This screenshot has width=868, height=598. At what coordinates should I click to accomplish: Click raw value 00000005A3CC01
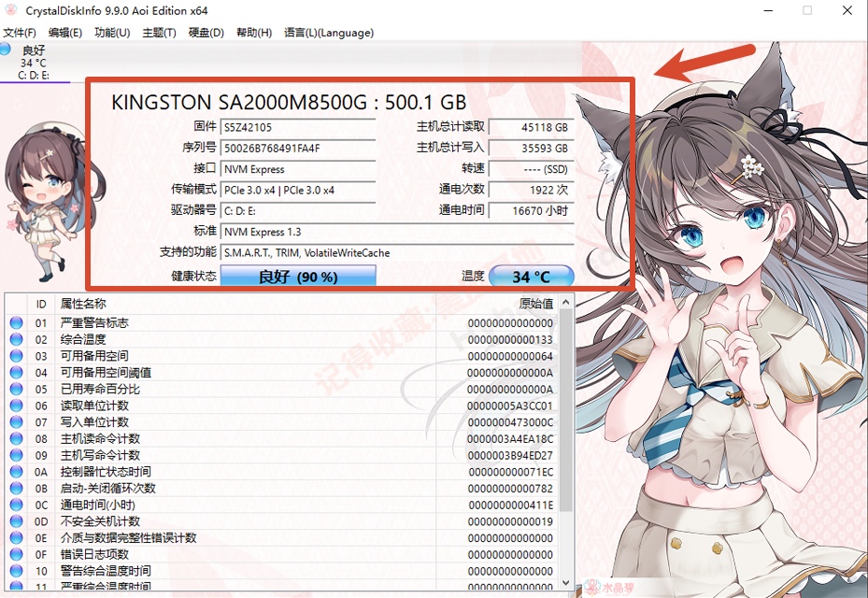(510, 406)
